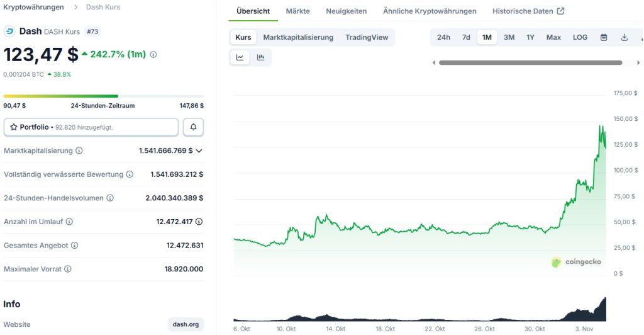Screen dimensions: 644x335
Task: Click Dash Kurs breadcrumb
Action: (103, 7)
